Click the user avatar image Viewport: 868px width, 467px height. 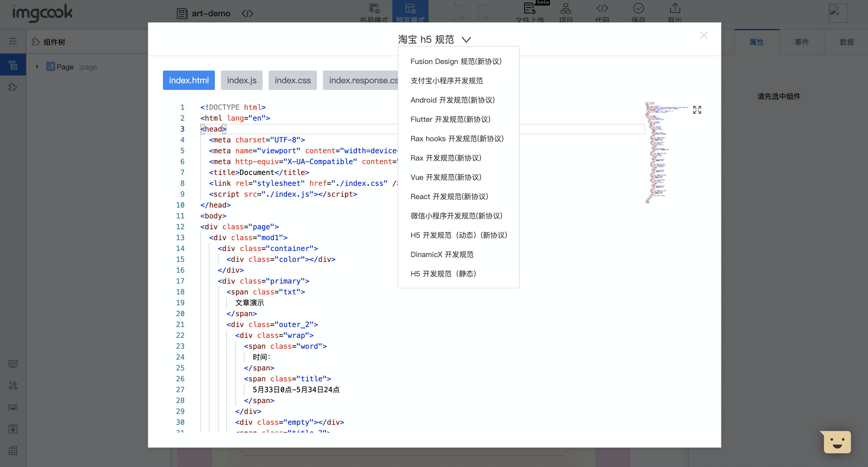tap(837, 14)
